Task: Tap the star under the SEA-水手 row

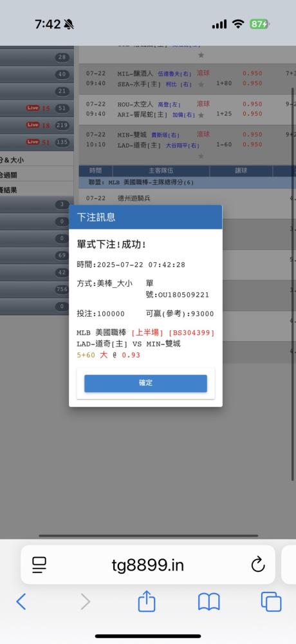Action: coord(201,84)
